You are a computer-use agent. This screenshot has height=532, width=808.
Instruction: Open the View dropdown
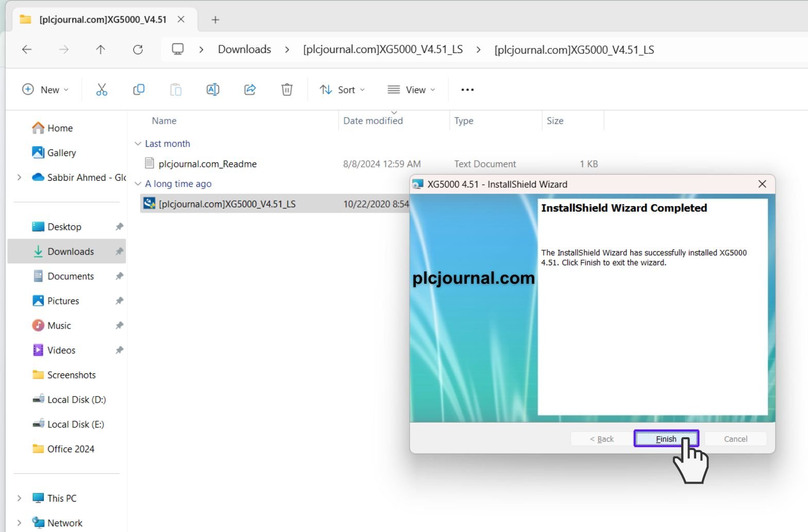tap(412, 90)
